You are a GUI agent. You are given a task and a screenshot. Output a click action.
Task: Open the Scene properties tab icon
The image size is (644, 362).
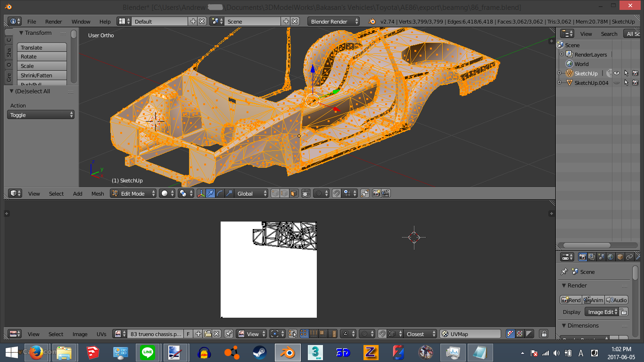coord(601,257)
